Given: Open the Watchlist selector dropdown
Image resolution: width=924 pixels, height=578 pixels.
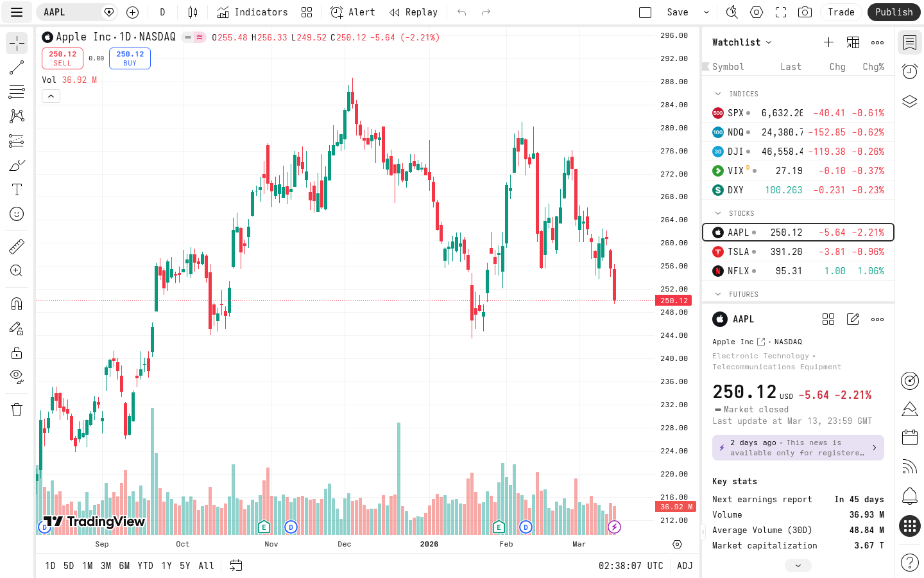Looking at the screenshot, I should (741, 42).
